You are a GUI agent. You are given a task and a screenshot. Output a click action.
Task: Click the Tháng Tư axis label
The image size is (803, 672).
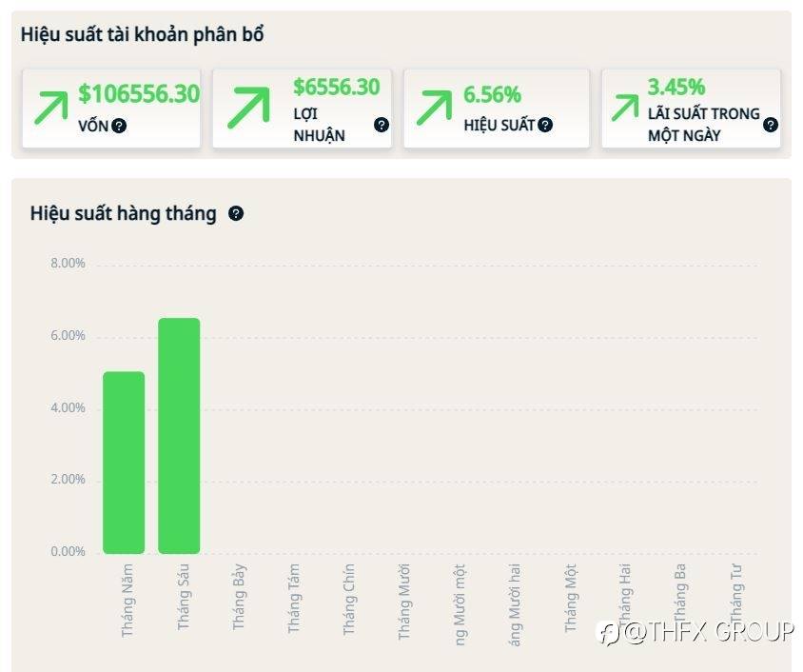click(735, 592)
